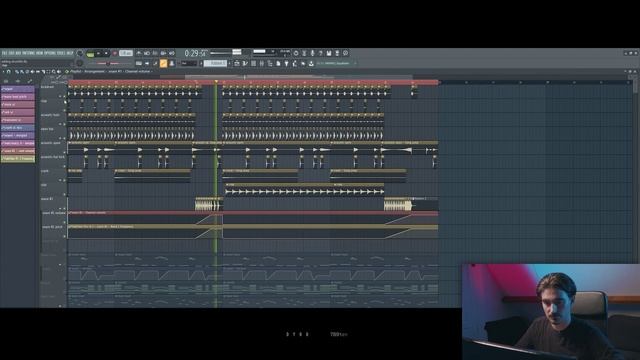The height and width of the screenshot is (360, 640).
Task: Open the FILE menu
Action: (x=4, y=53)
